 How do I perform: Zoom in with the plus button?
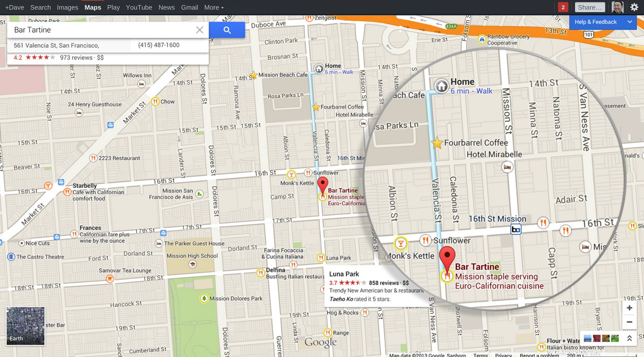pos(630,308)
